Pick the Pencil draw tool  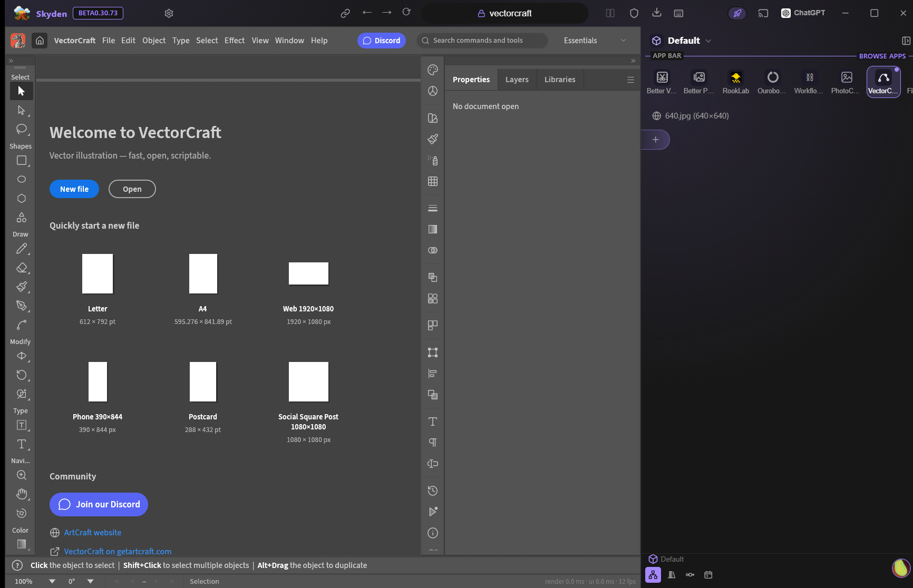(21, 249)
